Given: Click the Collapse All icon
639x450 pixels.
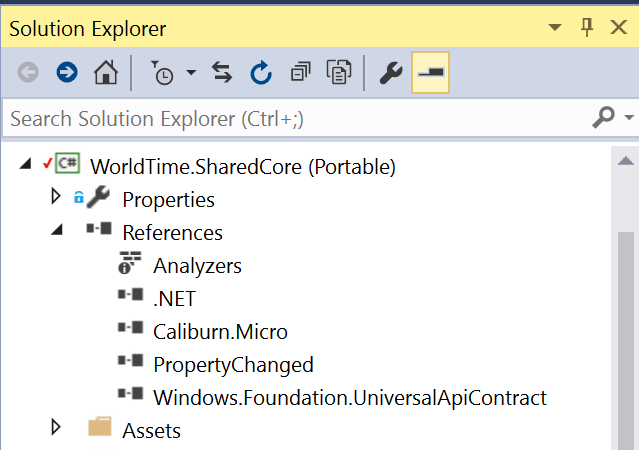Looking at the screenshot, I should click(301, 73).
